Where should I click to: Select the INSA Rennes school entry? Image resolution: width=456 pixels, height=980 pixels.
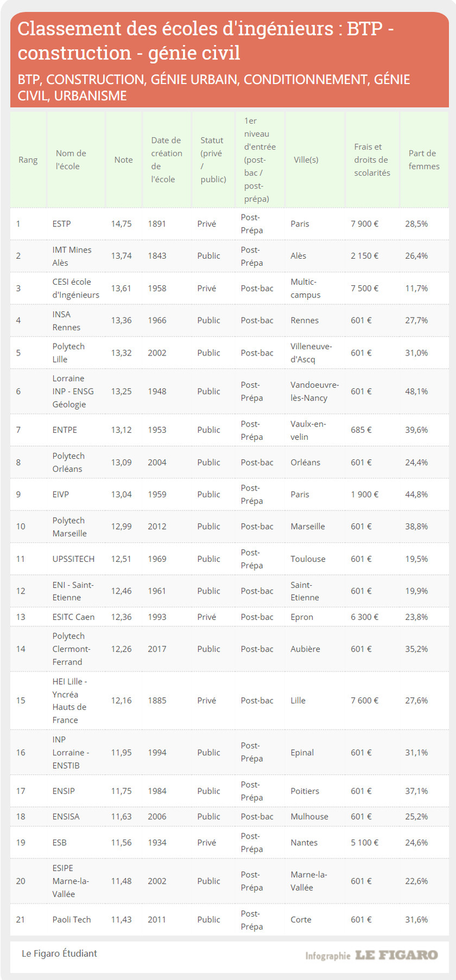[x=66, y=321]
